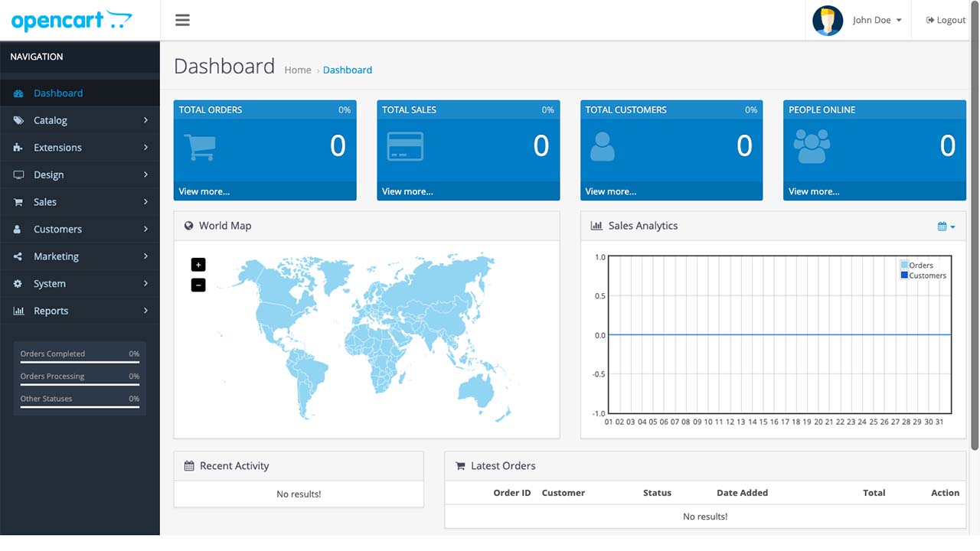The image size is (980, 551).
Task: Toggle the hamburger menu button
Action: (x=182, y=20)
